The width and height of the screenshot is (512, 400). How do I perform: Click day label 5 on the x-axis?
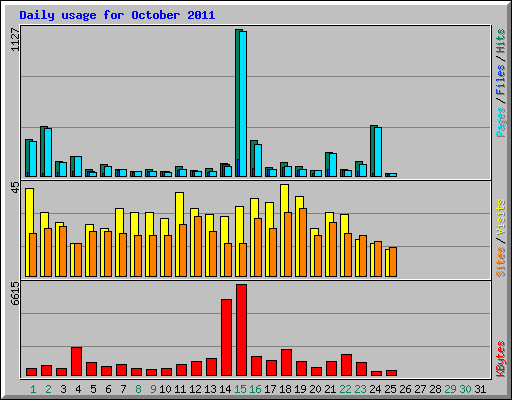tap(93, 389)
